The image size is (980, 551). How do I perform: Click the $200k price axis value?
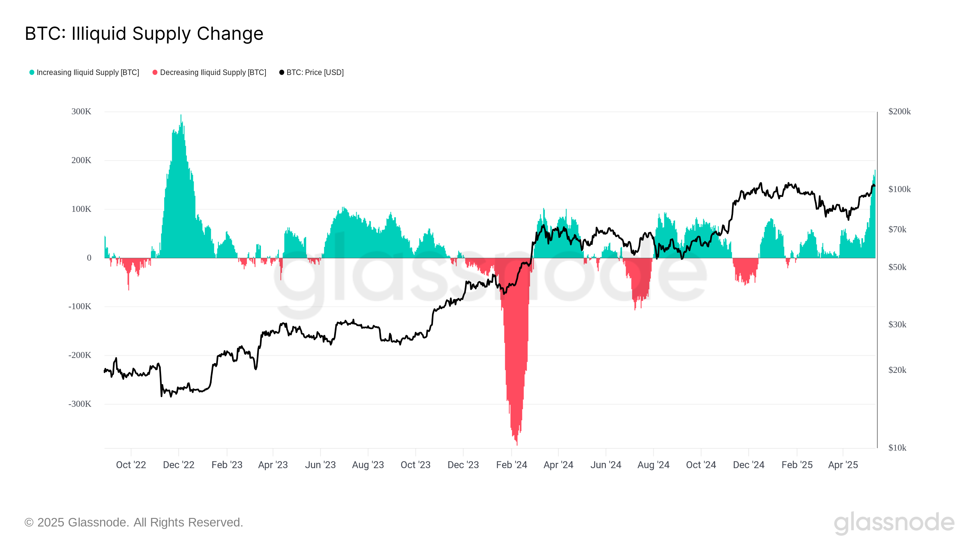pyautogui.click(x=899, y=111)
